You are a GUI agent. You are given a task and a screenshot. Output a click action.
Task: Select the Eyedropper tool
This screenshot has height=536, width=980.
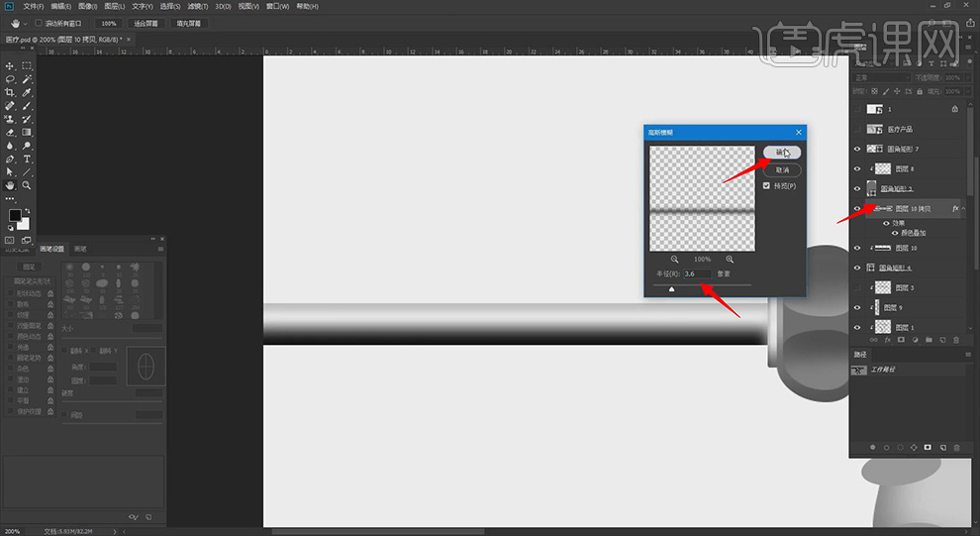27,92
